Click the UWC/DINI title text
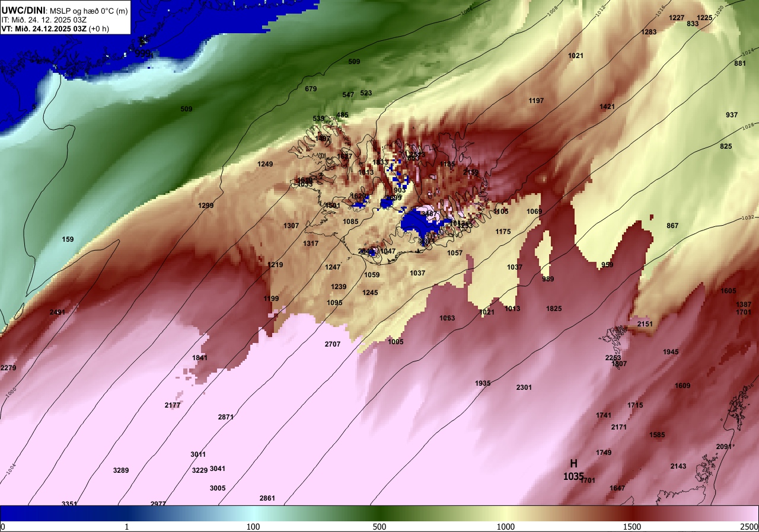Image resolution: width=759 pixels, height=532 pixels. (x=23, y=10)
